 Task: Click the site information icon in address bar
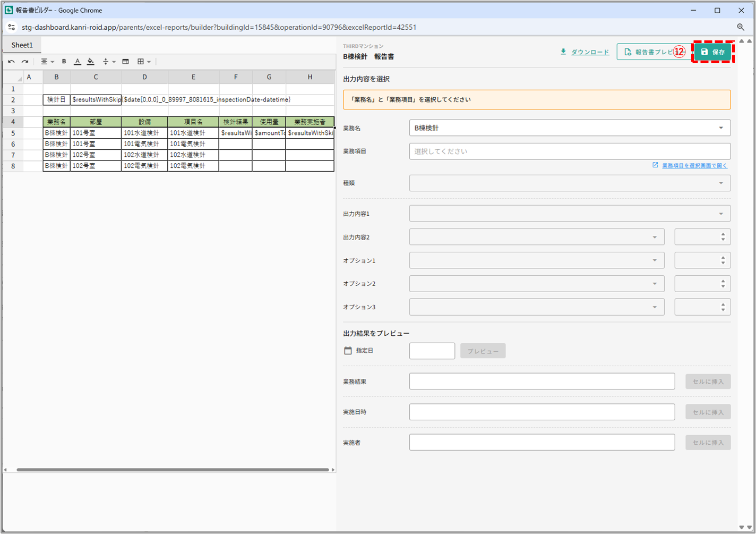click(x=11, y=27)
